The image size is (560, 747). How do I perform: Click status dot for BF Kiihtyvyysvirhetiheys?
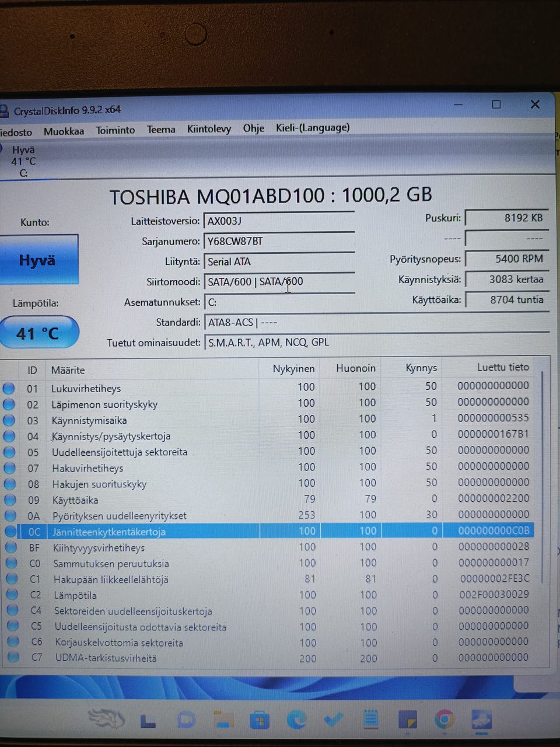pyautogui.click(x=11, y=547)
